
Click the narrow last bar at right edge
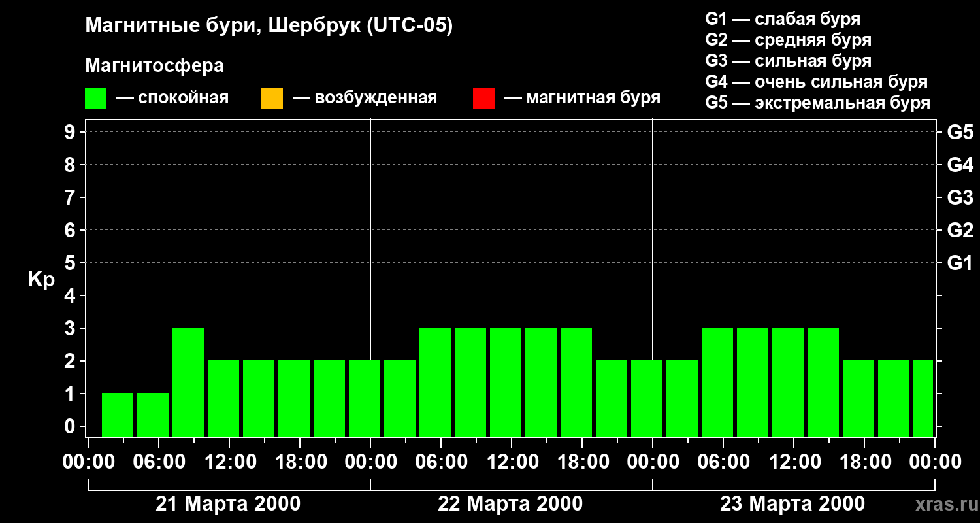click(923, 398)
